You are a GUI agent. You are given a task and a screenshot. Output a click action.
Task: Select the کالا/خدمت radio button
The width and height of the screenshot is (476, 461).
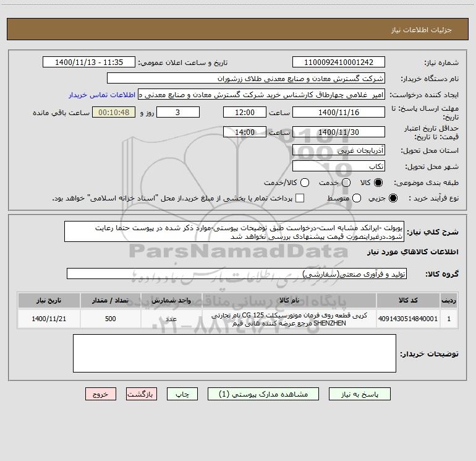tap(305, 183)
